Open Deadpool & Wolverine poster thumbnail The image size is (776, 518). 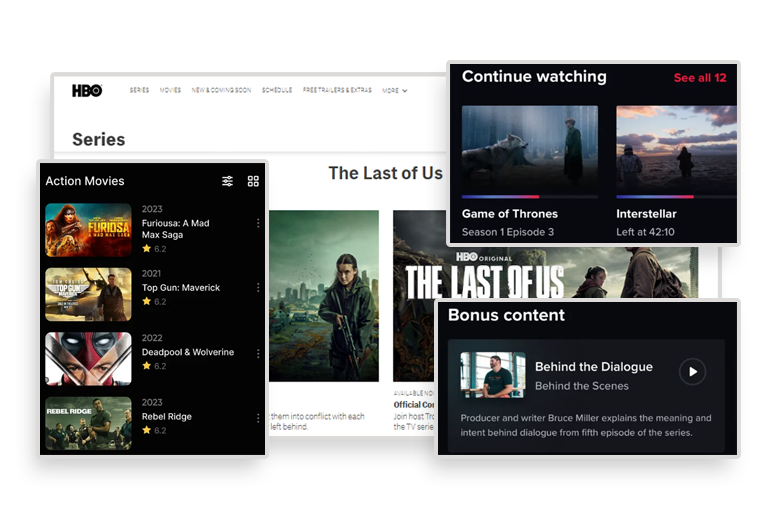click(88, 359)
